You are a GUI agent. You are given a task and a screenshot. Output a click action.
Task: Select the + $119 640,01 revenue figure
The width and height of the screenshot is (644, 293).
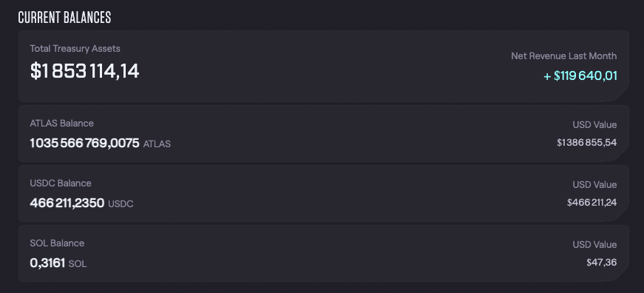(580, 76)
